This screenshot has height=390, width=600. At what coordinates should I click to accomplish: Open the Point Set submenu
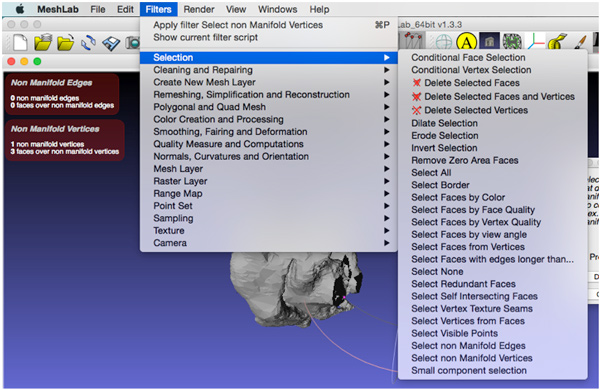click(269, 206)
